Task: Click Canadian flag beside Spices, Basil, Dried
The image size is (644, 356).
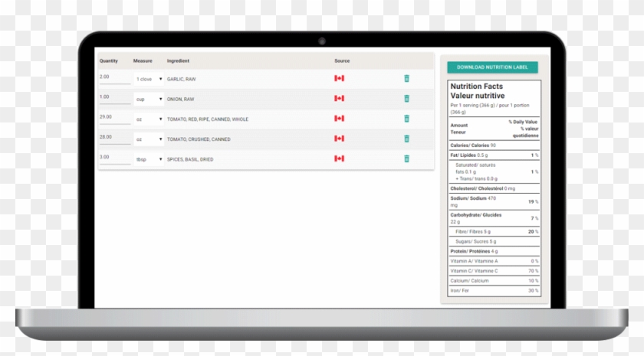Action: (339, 158)
